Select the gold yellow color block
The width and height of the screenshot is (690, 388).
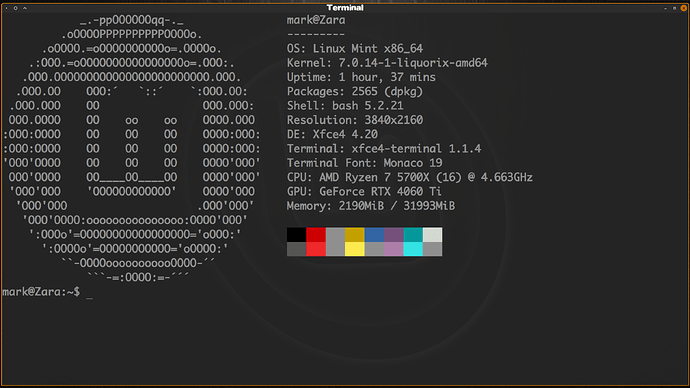[355, 234]
